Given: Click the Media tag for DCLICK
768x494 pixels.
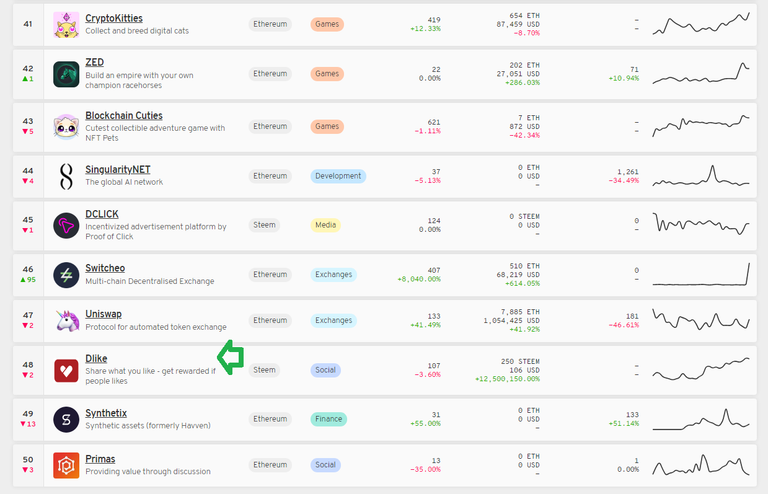Looking at the screenshot, I should click(x=326, y=225).
